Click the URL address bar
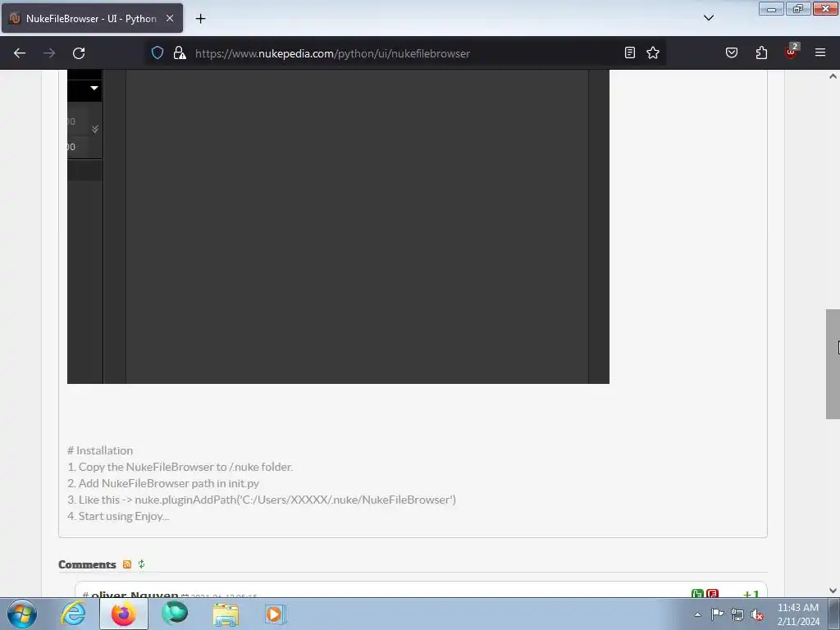 (x=404, y=53)
